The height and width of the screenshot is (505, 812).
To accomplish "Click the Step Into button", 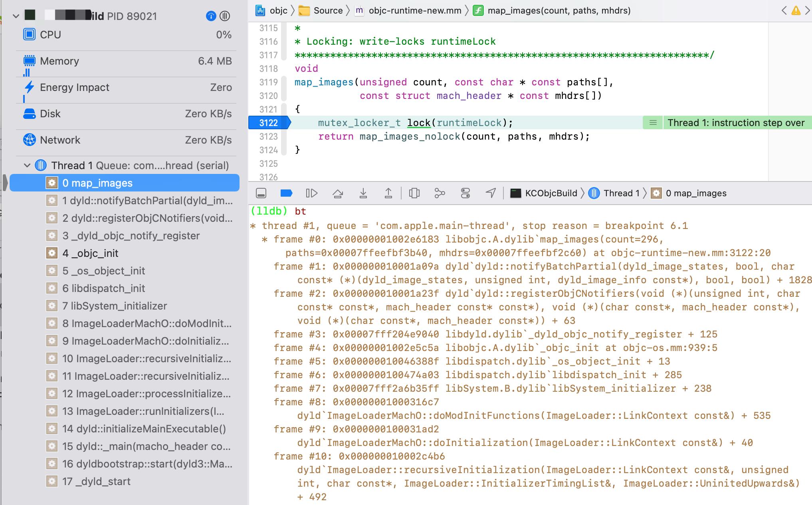I will tap(363, 193).
